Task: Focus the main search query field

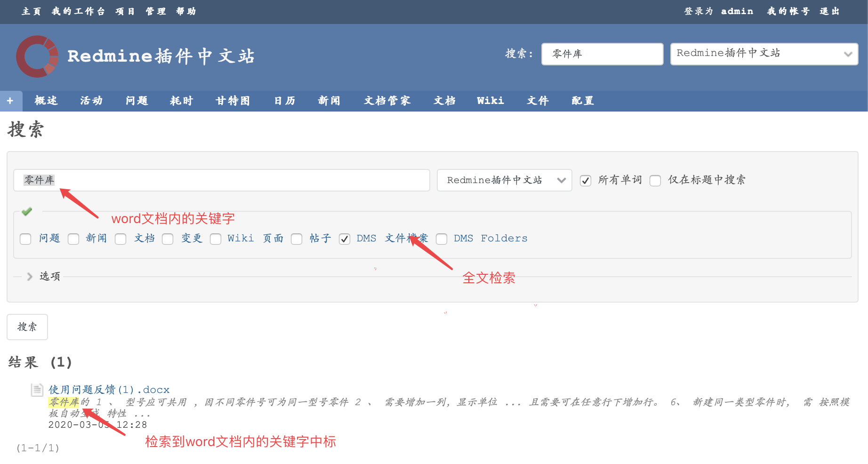Action: pyautogui.click(x=222, y=180)
